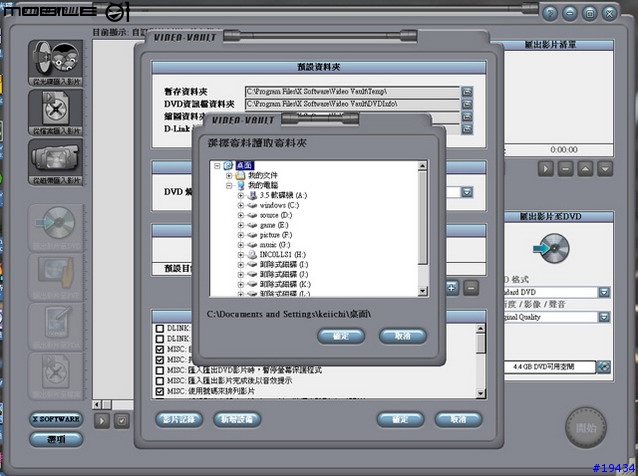The image size is (638, 476).
Task: Open the DVD format dropdown on right panel
Action: coord(604,292)
